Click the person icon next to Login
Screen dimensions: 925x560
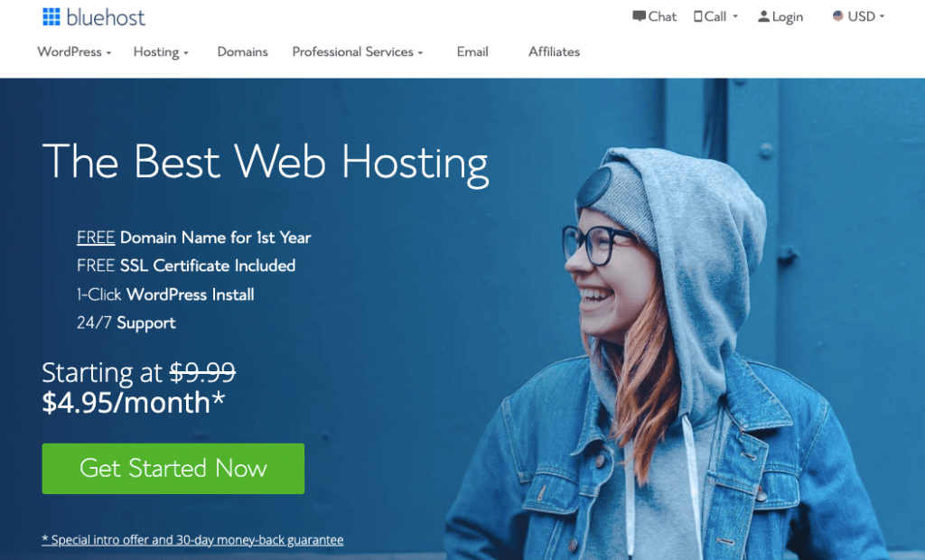763,16
